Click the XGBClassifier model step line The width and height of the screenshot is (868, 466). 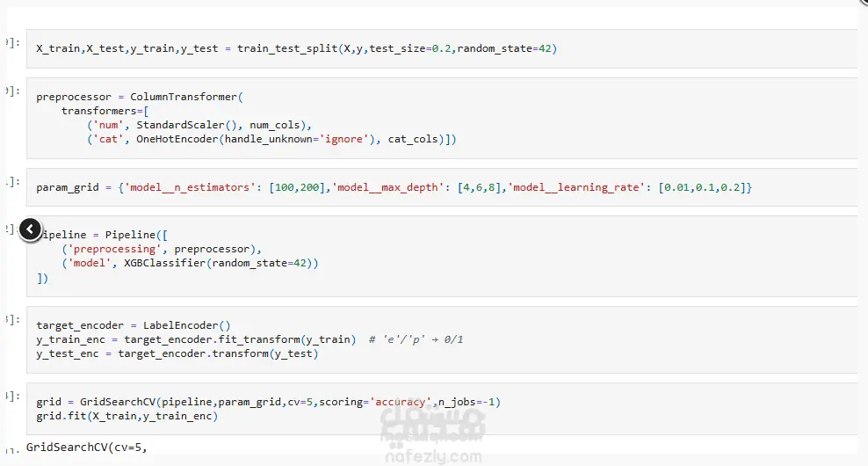tap(190, 263)
